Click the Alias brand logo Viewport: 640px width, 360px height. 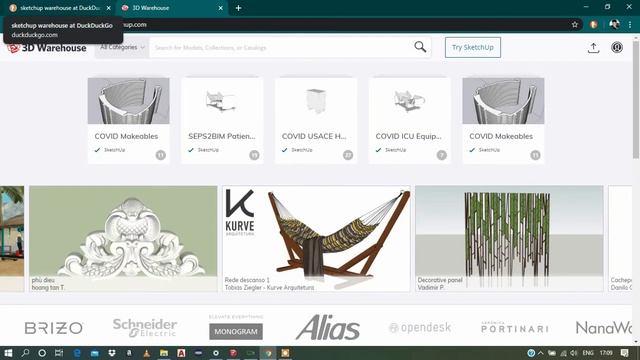point(328,327)
